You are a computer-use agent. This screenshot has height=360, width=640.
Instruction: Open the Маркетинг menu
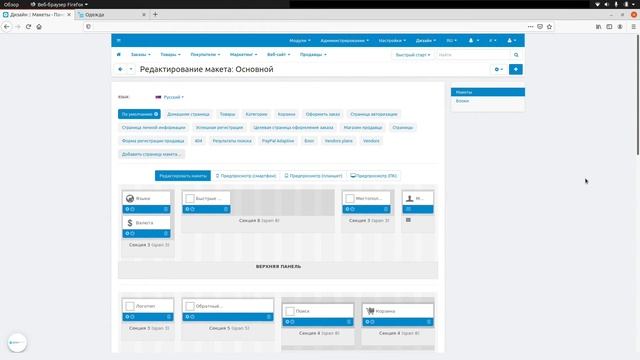tap(243, 54)
